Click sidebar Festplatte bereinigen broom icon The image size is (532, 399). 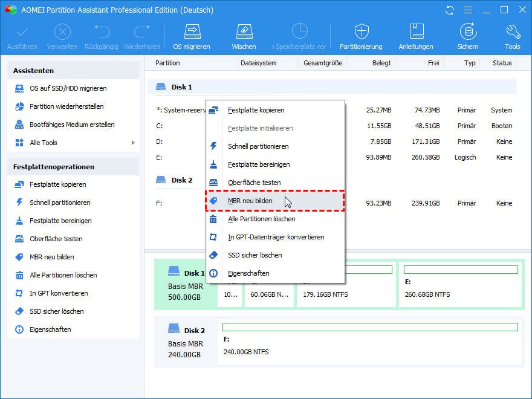[19, 221]
